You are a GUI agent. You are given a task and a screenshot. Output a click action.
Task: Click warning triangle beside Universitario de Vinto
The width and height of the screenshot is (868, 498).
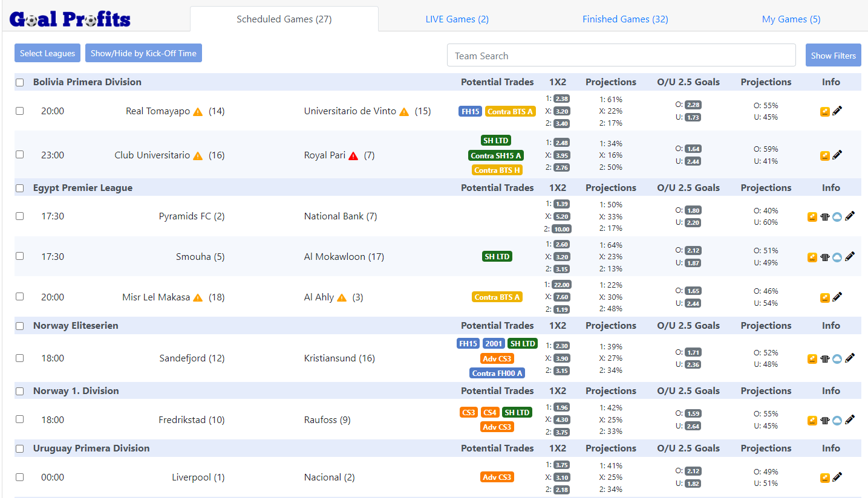[x=404, y=112]
